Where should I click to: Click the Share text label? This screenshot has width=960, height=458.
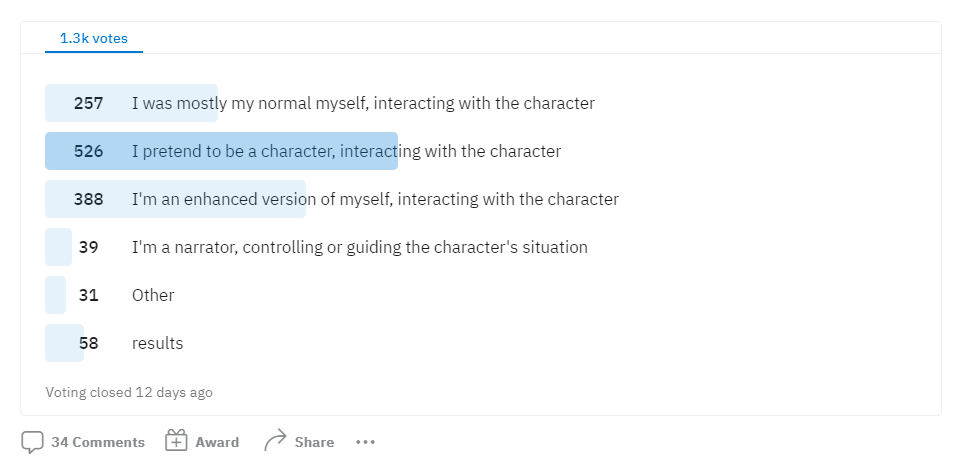point(314,442)
